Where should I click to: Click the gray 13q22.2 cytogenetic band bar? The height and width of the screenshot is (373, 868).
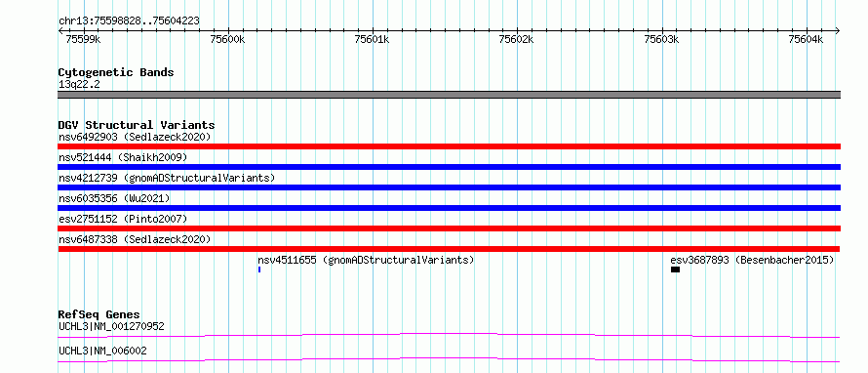[449, 95]
